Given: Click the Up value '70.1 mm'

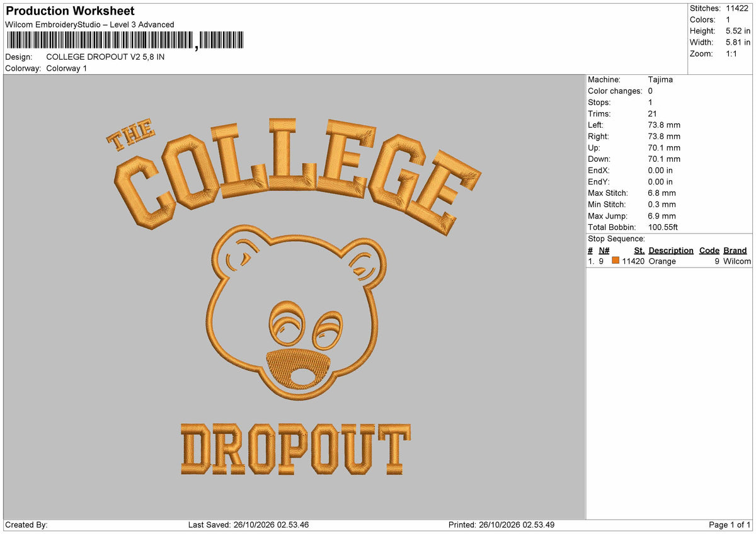Looking at the screenshot, I should point(664,147).
